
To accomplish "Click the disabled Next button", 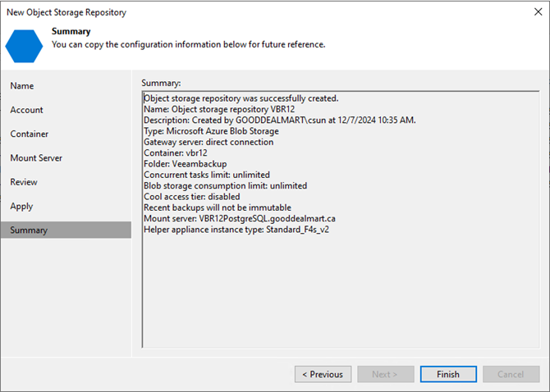I will [x=386, y=374].
